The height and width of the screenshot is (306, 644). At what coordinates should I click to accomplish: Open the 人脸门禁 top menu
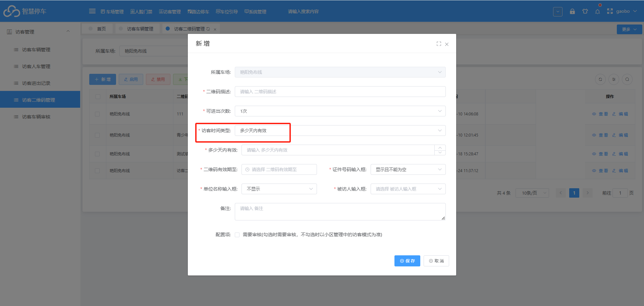click(141, 12)
